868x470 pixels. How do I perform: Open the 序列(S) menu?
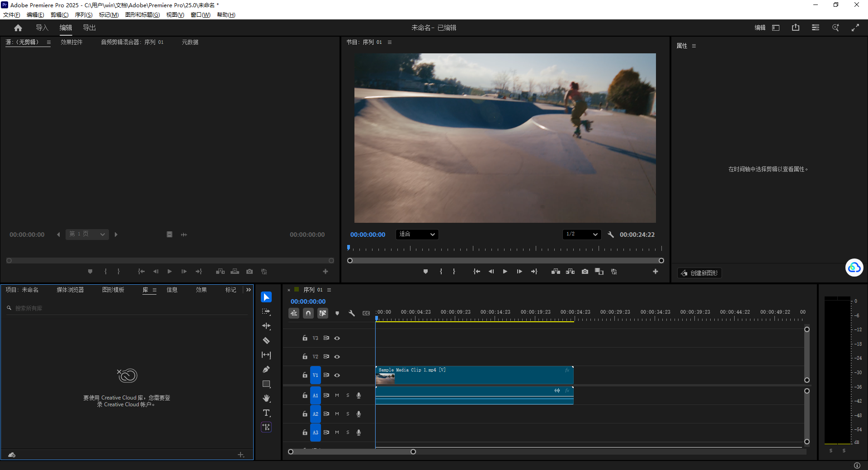[84, 15]
